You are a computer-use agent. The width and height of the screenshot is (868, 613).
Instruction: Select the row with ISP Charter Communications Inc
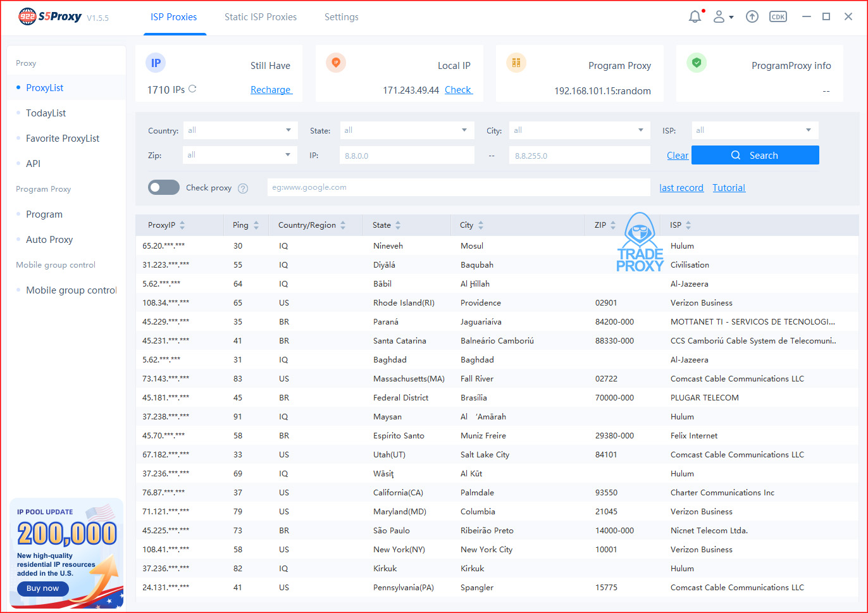497,492
